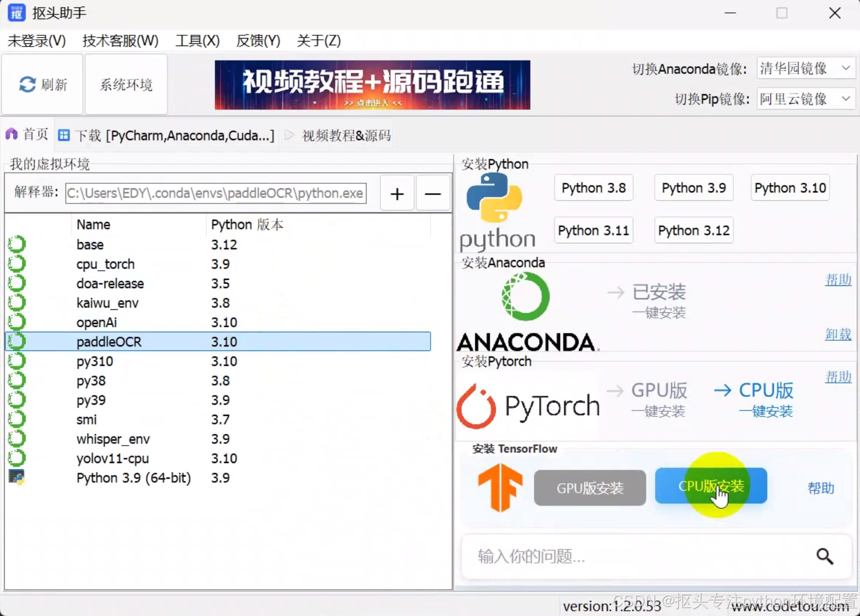
Task: Click the play triangle before 视频教程&源码
Action: tap(289, 135)
